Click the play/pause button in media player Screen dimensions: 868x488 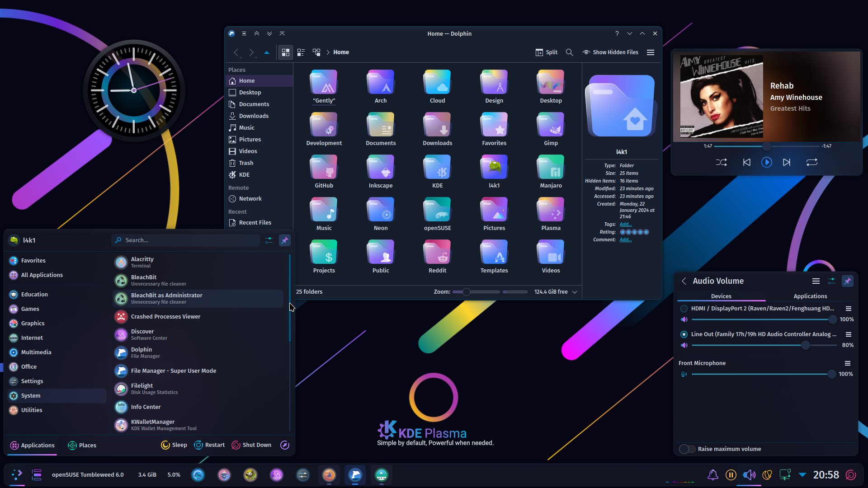click(x=767, y=162)
